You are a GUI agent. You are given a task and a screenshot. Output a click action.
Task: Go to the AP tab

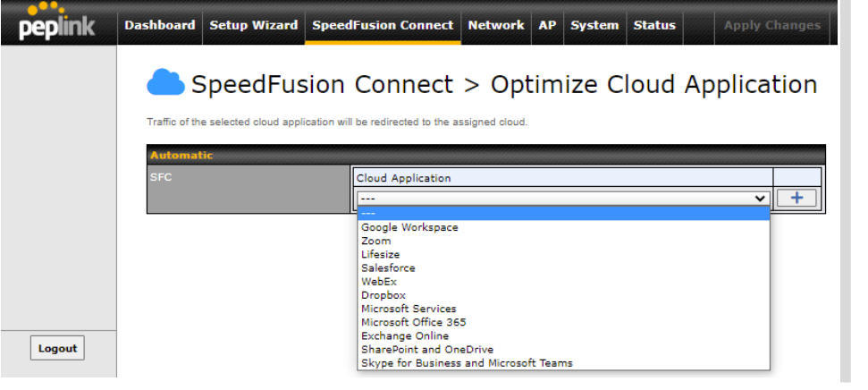pos(547,25)
